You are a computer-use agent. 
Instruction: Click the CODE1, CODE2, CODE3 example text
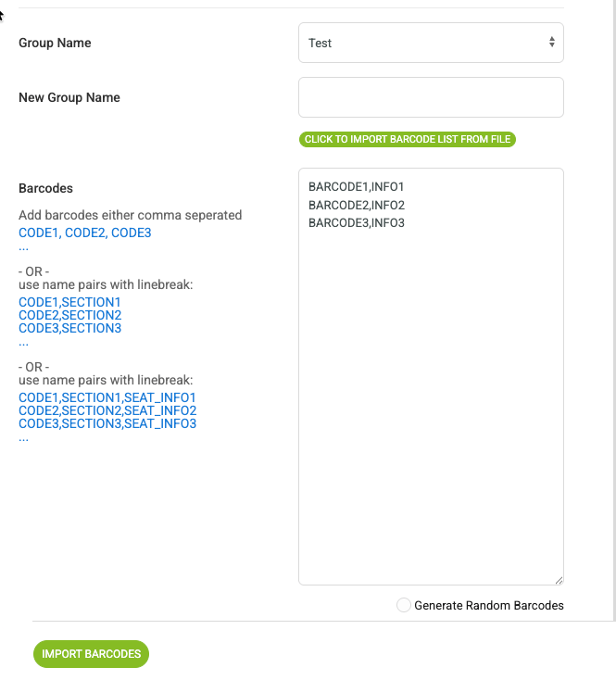coord(84,233)
